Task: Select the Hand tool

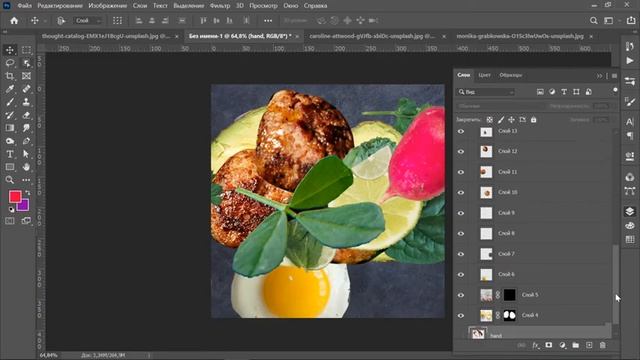Action: pyautogui.click(x=26, y=167)
